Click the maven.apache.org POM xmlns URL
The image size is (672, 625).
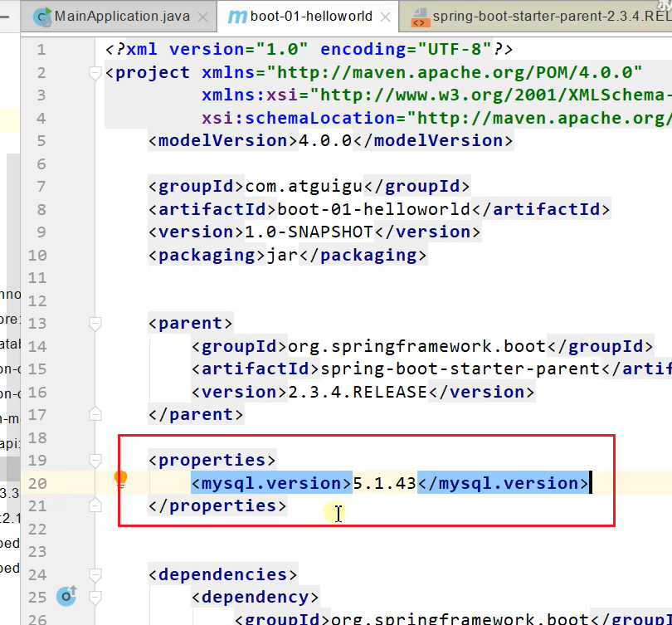(x=459, y=72)
